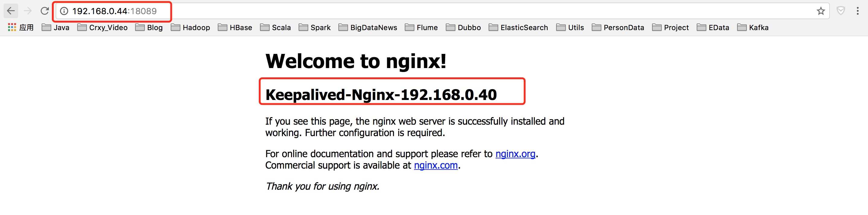Follow the nginx.com commercial support link
This screenshot has width=868, height=215.
coord(435,165)
